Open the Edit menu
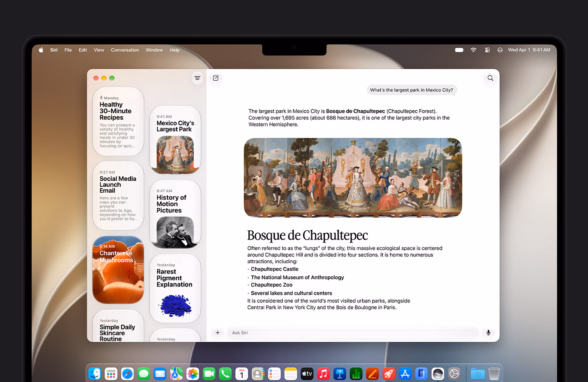 [x=83, y=50]
